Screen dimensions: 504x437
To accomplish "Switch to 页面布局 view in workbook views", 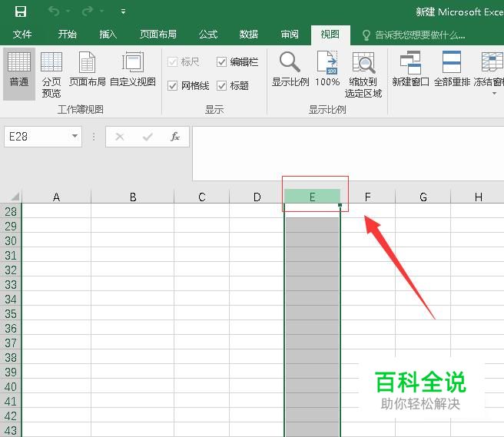I will click(87, 69).
